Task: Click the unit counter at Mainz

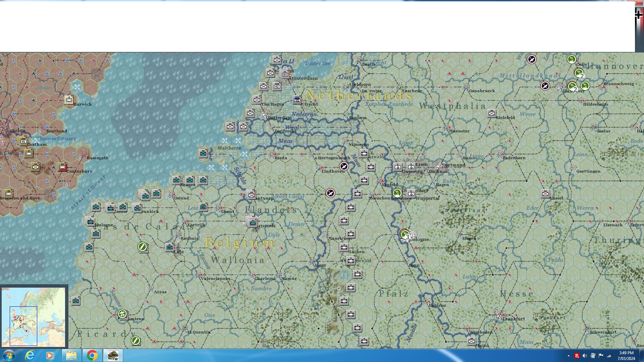Action: pos(471,341)
